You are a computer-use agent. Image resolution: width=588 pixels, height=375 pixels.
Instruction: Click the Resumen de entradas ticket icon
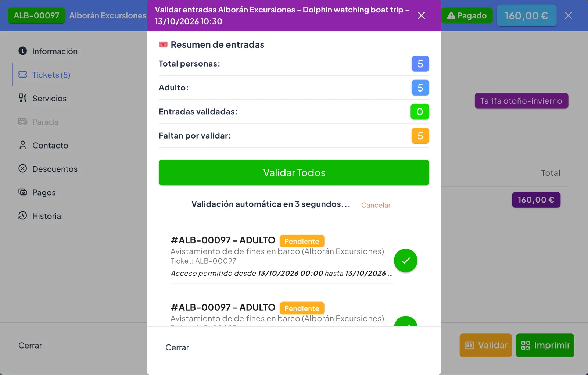pos(163,44)
